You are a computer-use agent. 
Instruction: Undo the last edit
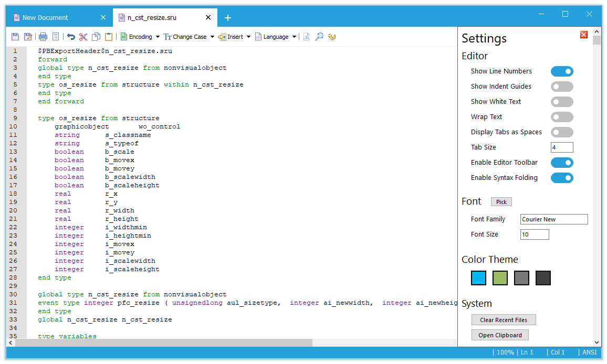(71, 37)
